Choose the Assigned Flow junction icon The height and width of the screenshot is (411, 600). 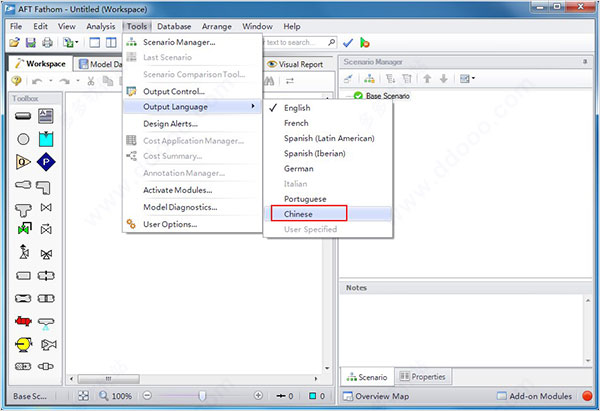pyautogui.click(x=23, y=162)
